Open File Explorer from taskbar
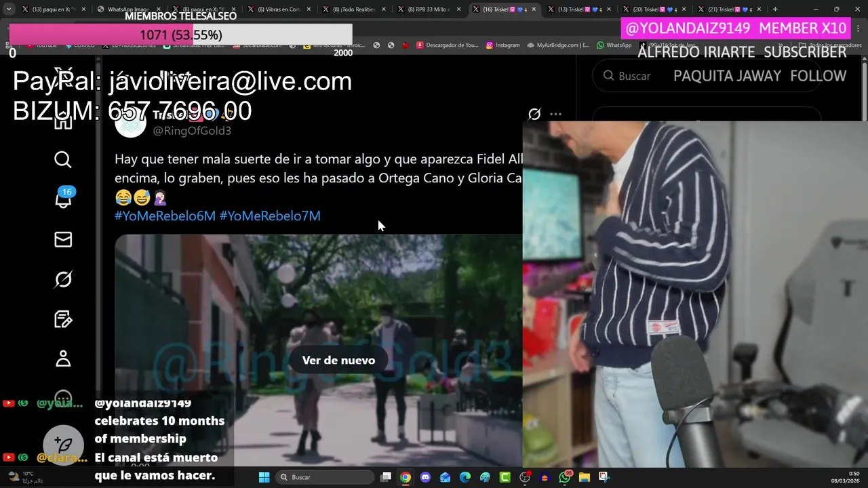This screenshot has height=488, width=868. (584, 477)
